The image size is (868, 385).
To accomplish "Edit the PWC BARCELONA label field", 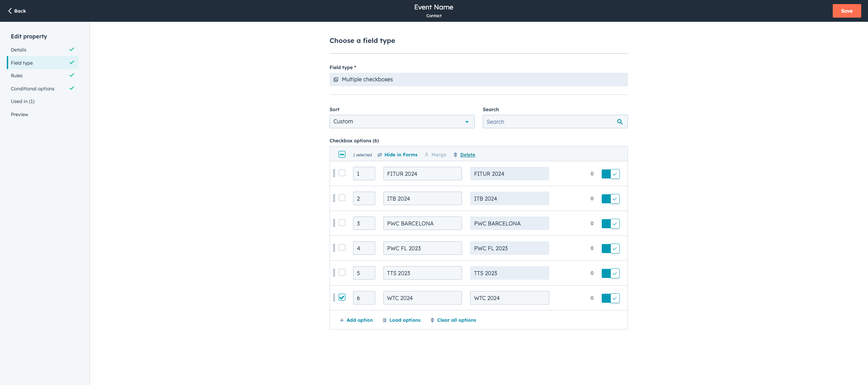I will [422, 223].
